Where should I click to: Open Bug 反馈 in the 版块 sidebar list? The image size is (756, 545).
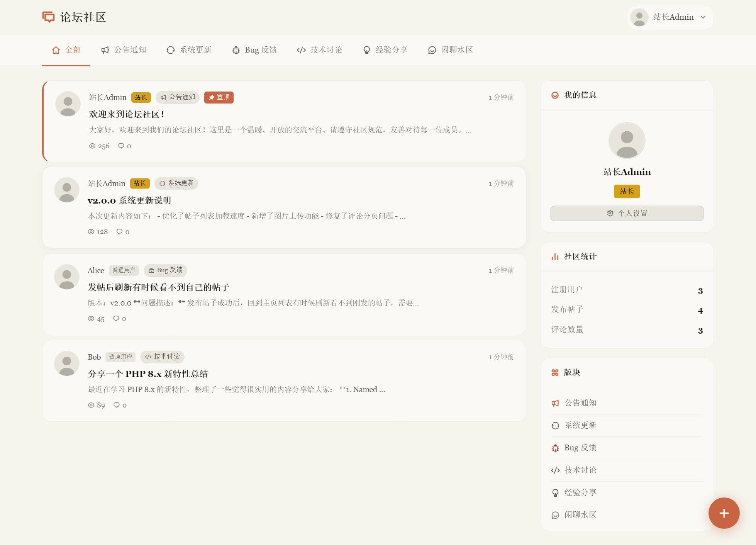pos(627,448)
